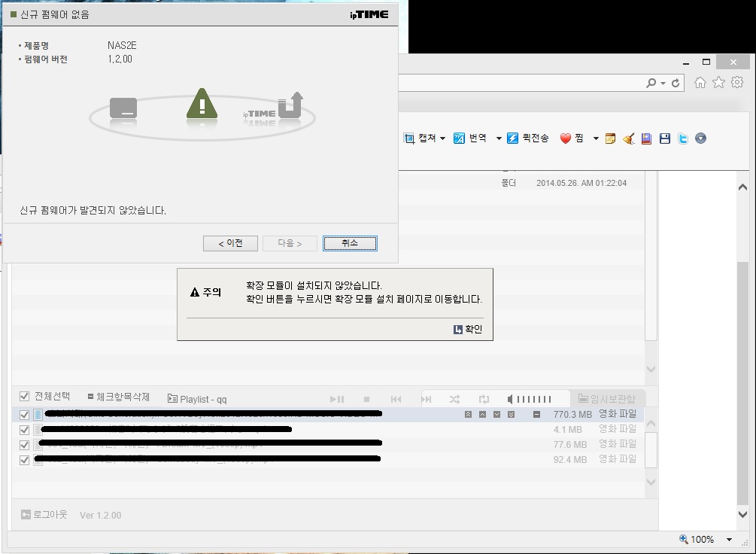Open the yellow notepad toolbar icon
Image resolution: width=756 pixels, height=554 pixels.
(x=610, y=138)
